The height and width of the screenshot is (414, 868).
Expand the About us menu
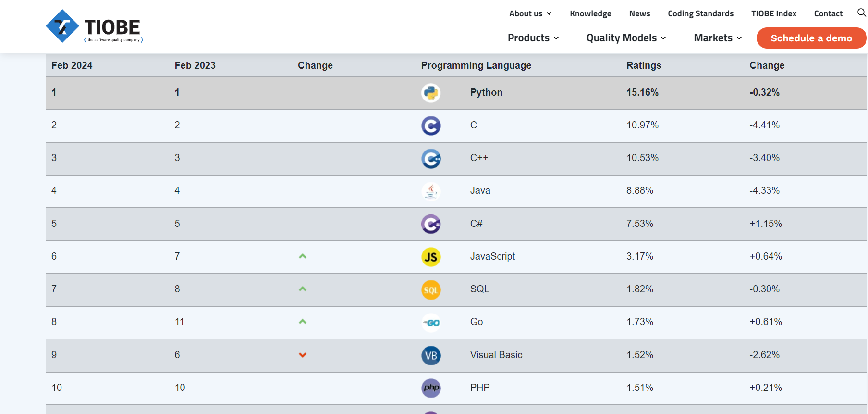[x=530, y=13]
